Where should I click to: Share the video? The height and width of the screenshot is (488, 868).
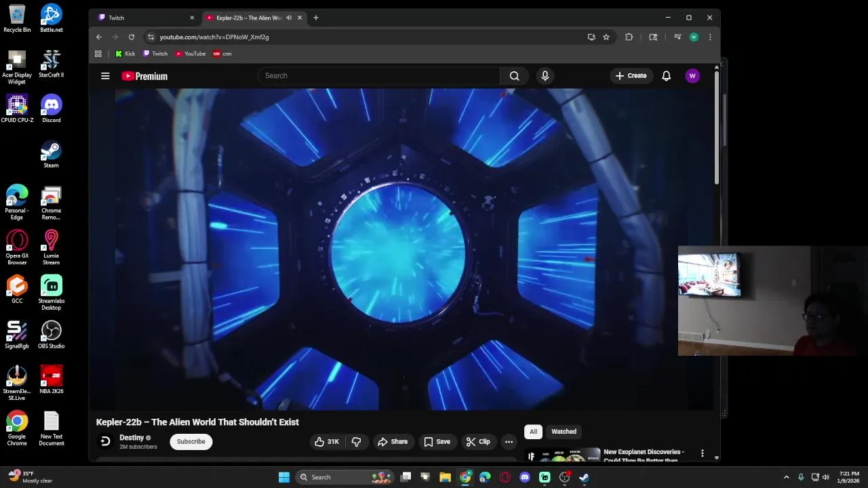coord(393,441)
